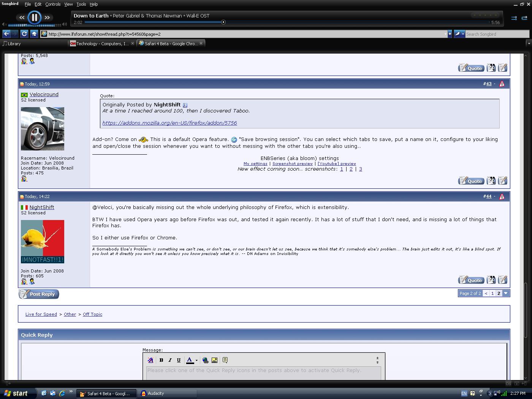
Task: Insert an image in Quick Reply
Action: click(214, 360)
